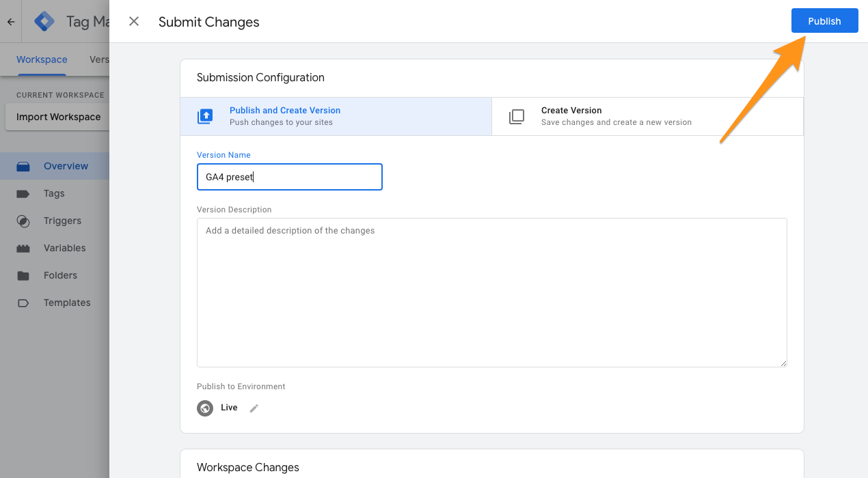Image resolution: width=868 pixels, height=478 pixels.
Task: Click the Folders folder icon
Action: (x=23, y=275)
